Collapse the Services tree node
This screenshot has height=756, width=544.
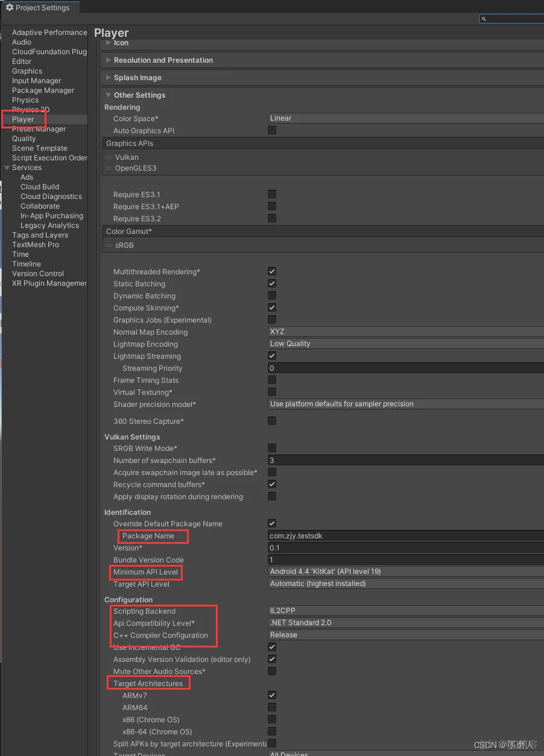(x=7, y=168)
